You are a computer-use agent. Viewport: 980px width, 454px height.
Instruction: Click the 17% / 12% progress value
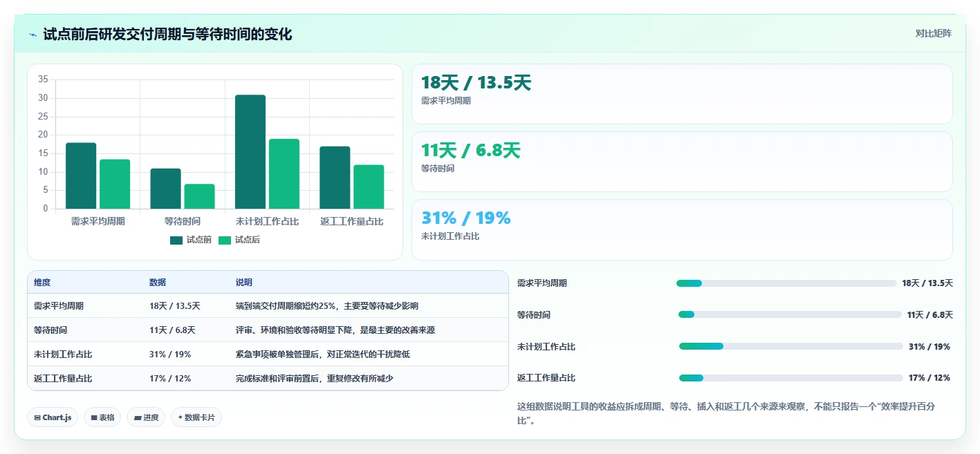point(930,378)
